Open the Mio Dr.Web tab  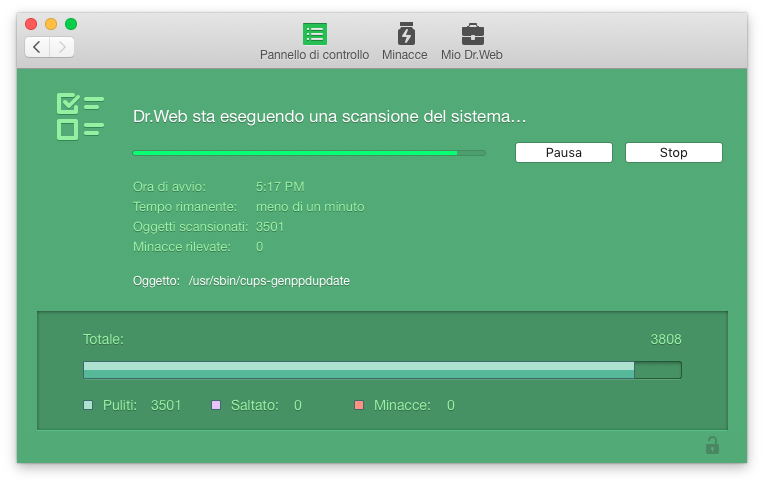[x=472, y=42]
